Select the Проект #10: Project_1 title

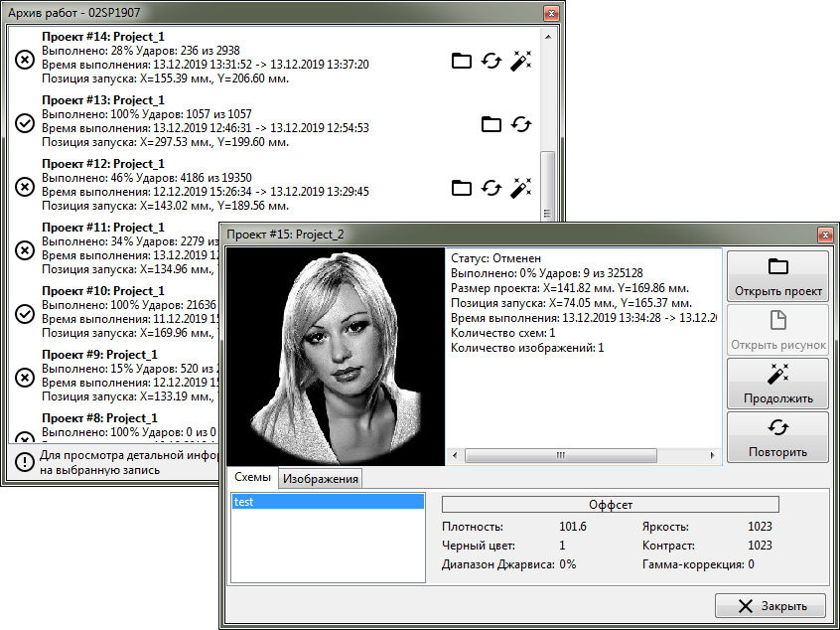[103, 290]
